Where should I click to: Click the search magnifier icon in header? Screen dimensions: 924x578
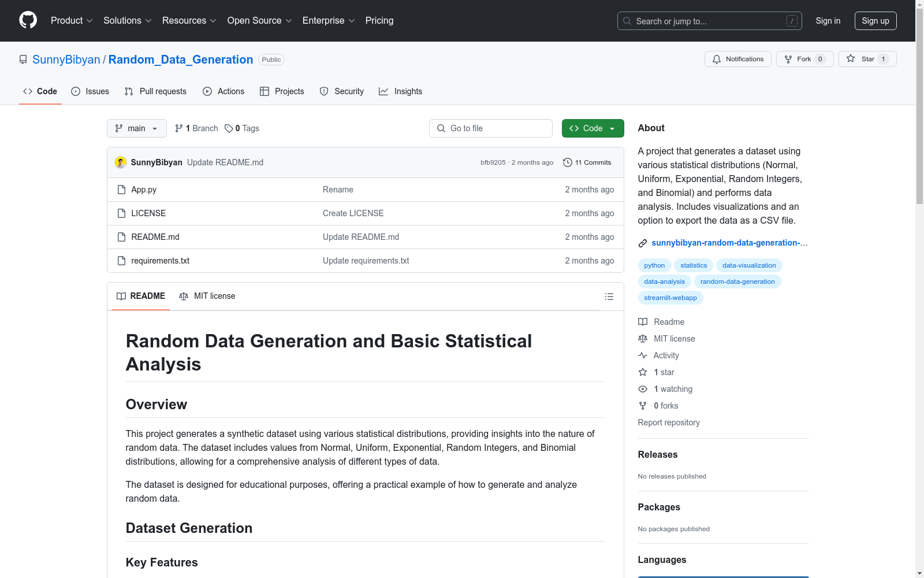pos(627,21)
